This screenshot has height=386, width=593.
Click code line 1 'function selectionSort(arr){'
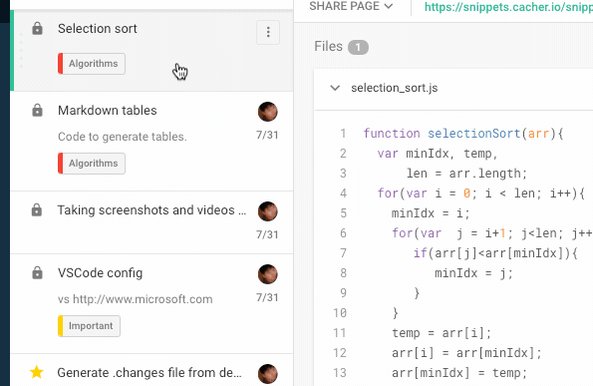pyautogui.click(x=463, y=133)
